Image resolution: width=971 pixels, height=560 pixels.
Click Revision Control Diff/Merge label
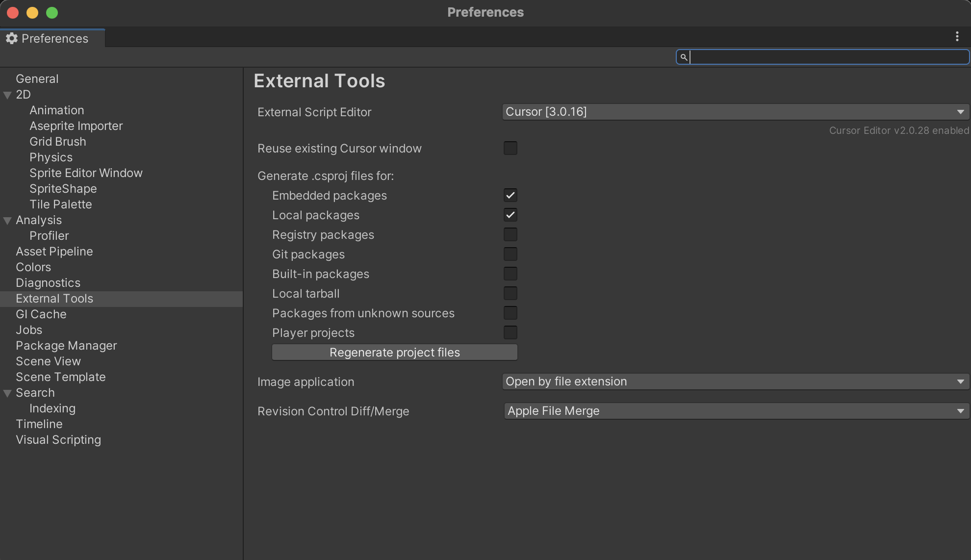point(333,411)
